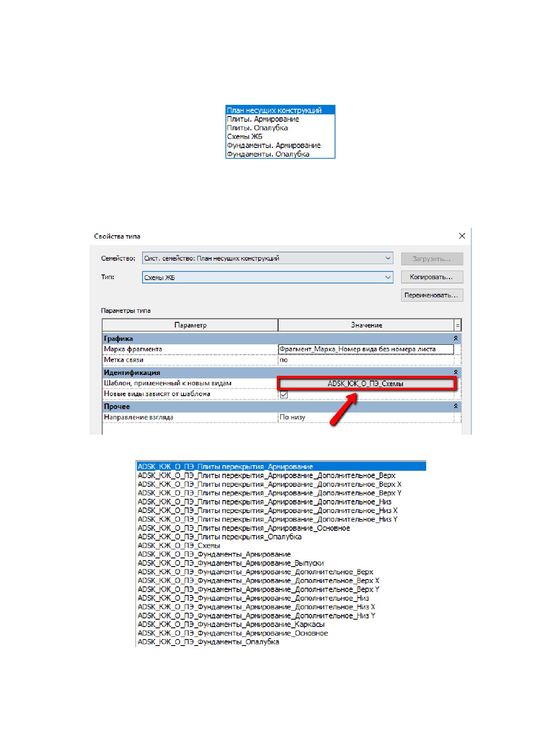
Task: Toggle 'Новые виды зависят от шаблона' checkbox
Action: coord(284,394)
